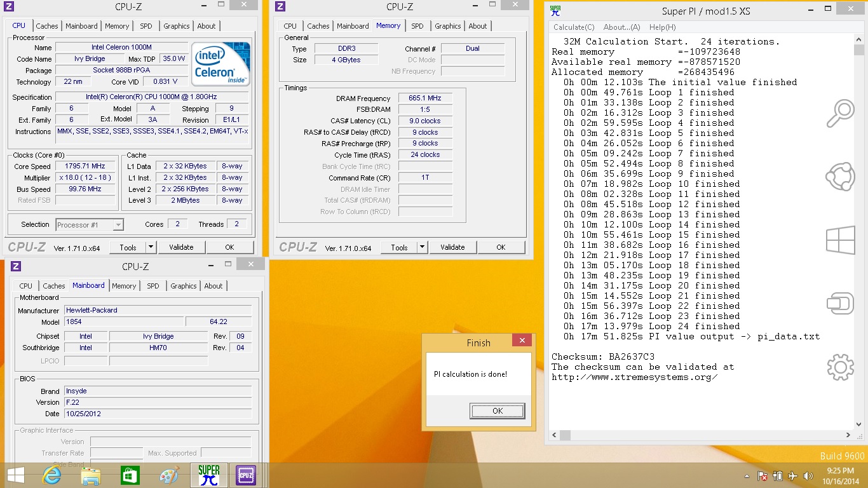Viewport: 868px width, 488px height.
Task: Switch to Caches tab in CPU window
Action: [x=47, y=26]
